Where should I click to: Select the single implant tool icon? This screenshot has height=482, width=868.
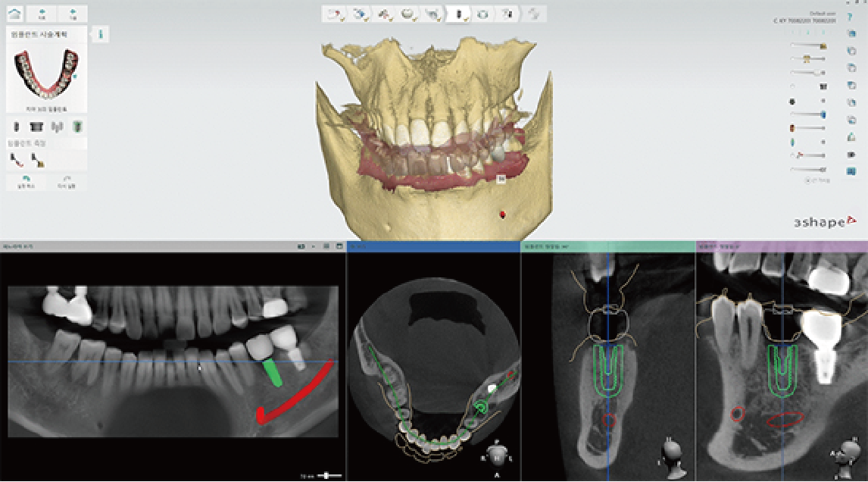click(16, 127)
